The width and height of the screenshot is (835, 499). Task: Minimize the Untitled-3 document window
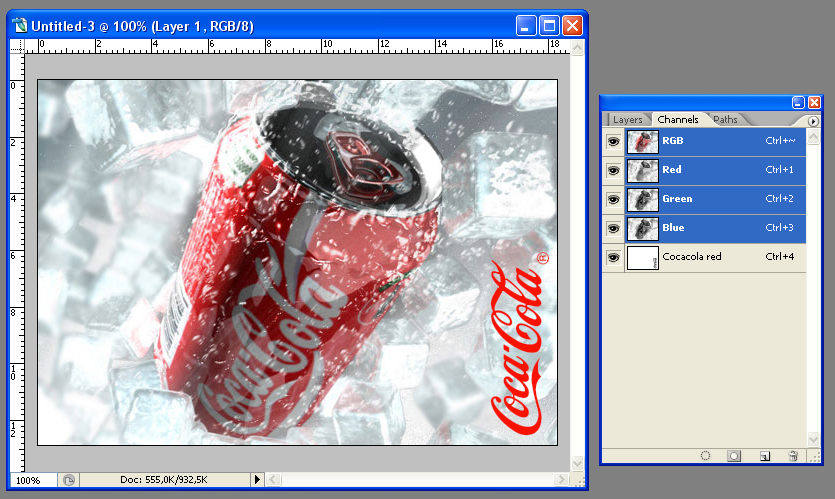pyautogui.click(x=526, y=26)
